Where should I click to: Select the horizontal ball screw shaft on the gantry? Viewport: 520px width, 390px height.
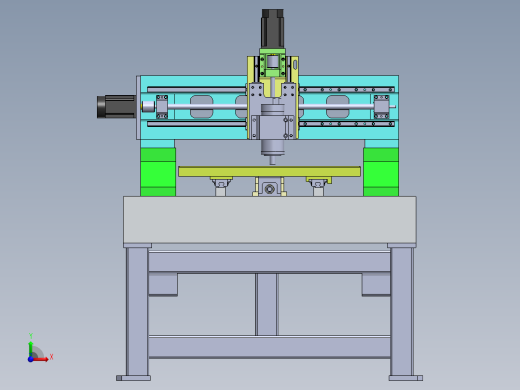coord(207,106)
